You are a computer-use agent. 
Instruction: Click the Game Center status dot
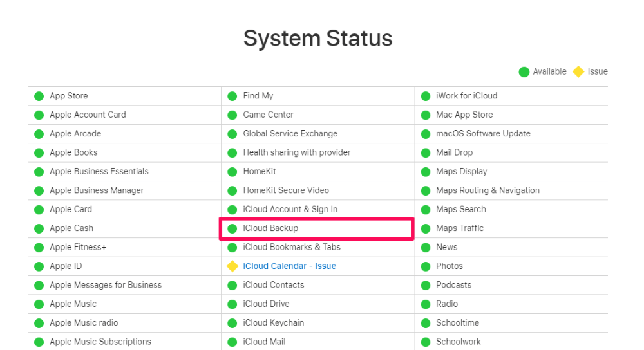point(232,115)
